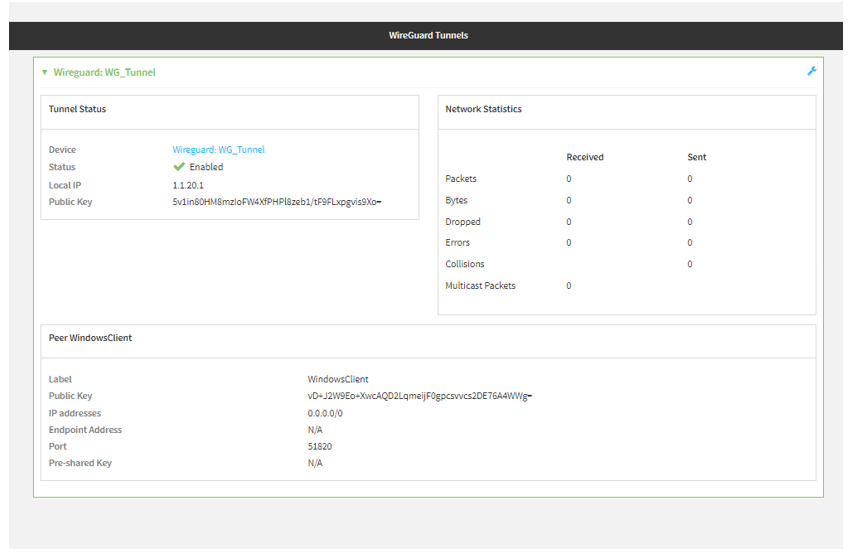Click the Sent column header
Viewport: 852px width, 556px height.
tap(697, 157)
